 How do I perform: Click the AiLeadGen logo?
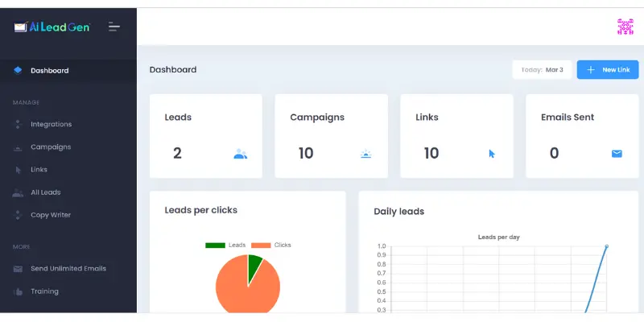(x=52, y=27)
